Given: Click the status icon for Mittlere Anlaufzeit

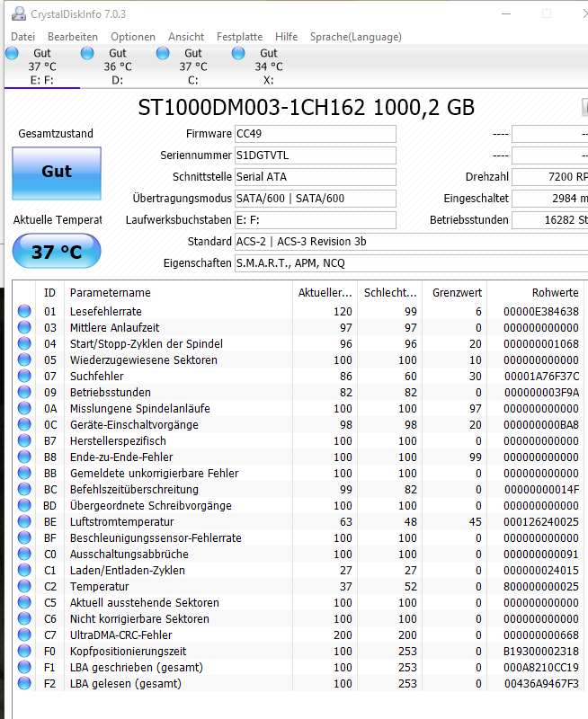Looking at the screenshot, I should (x=24, y=327).
